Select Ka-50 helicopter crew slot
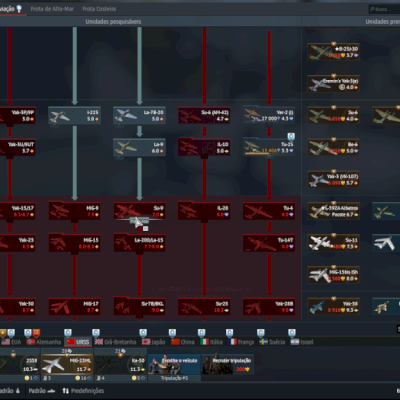This screenshot has width=400, height=400. point(120,364)
